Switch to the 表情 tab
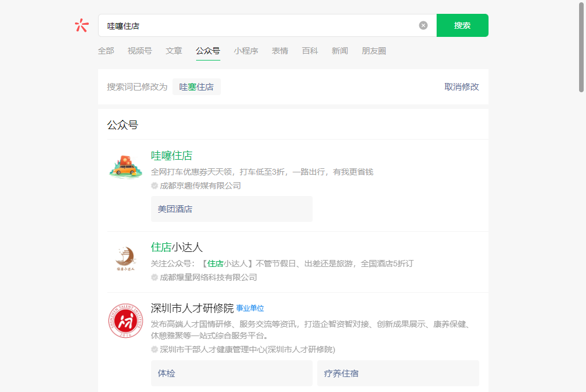The width and height of the screenshot is (586, 392). 280,51
